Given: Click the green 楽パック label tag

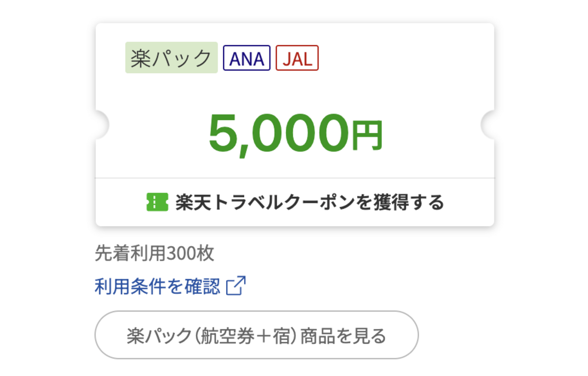Looking at the screenshot, I should click(x=171, y=58).
